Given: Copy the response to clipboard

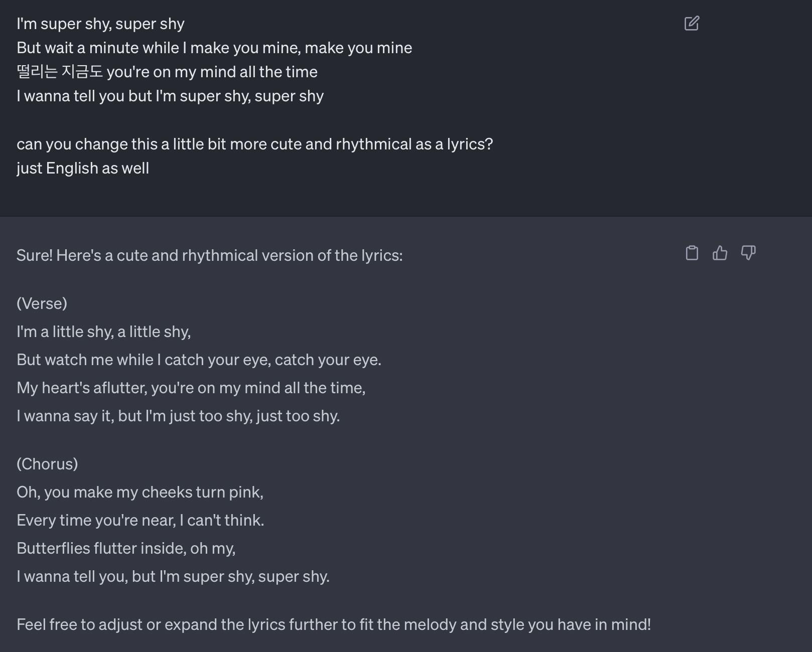Looking at the screenshot, I should click(692, 253).
